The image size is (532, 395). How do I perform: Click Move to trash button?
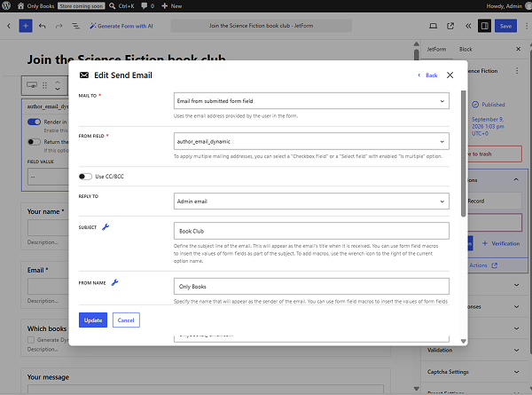click(493, 154)
